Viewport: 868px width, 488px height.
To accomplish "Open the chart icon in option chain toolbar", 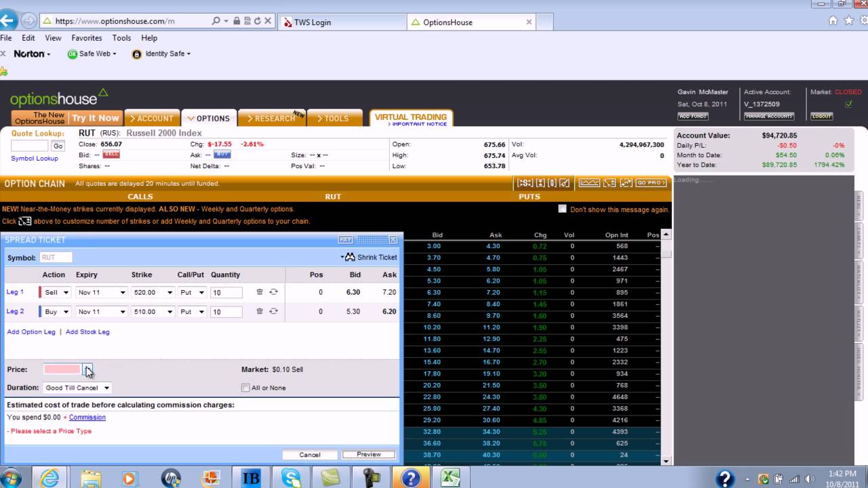I will pos(589,183).
